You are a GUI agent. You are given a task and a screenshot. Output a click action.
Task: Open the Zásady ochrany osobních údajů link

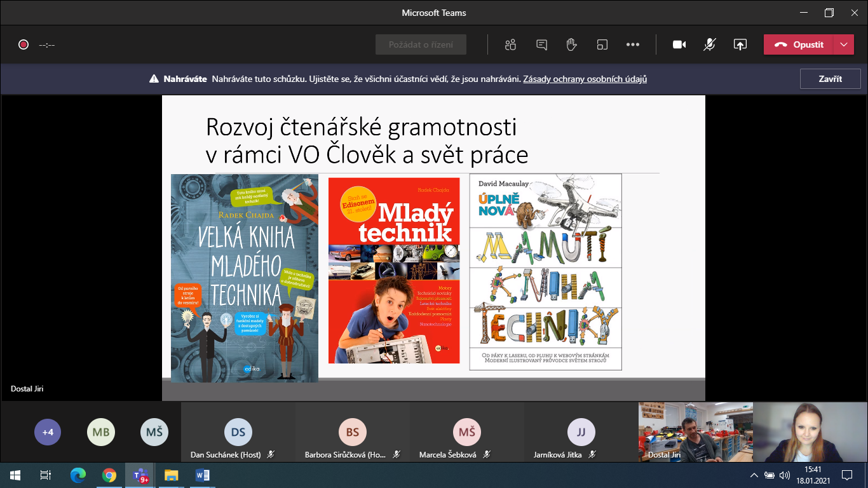point(585,79)
